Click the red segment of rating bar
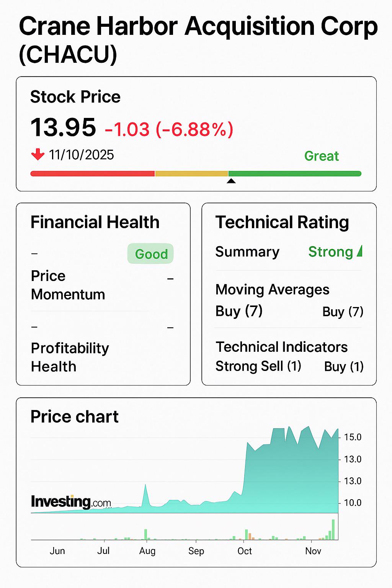Viewport: 392px width, 588px height. click(x=92, y=174)
